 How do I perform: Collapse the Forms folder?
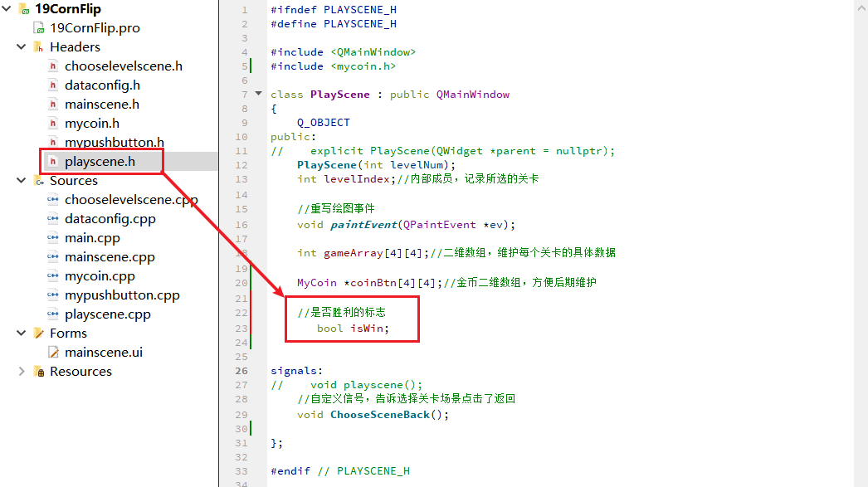(21, 334)
